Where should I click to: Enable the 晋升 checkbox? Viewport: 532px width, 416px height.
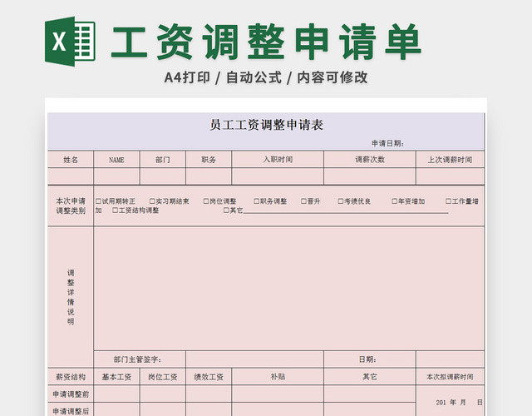(303, 201)
